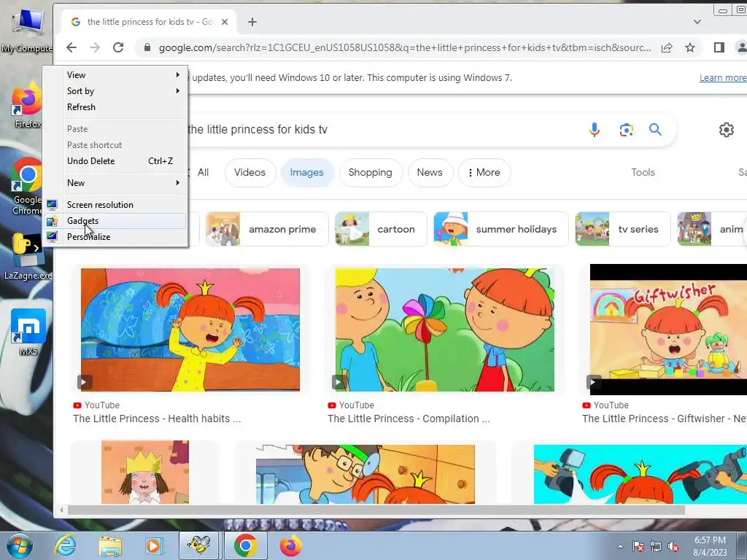Select the Images search tab
This screenshot has height=560, width=747.
(x=307, y=172)
